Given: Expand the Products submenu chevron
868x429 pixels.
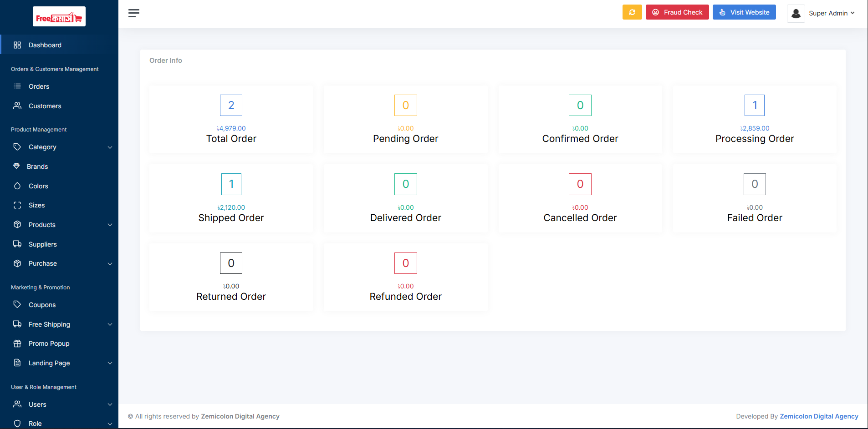Looking at the screenshot, I should [110, 225].
